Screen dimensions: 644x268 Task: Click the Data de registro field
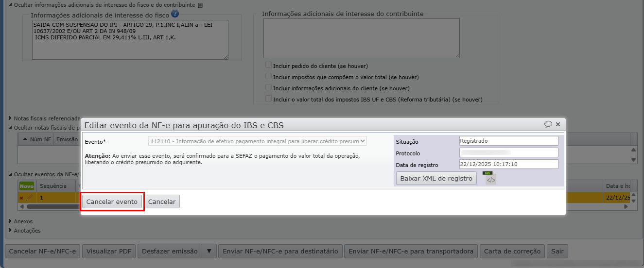509,164
